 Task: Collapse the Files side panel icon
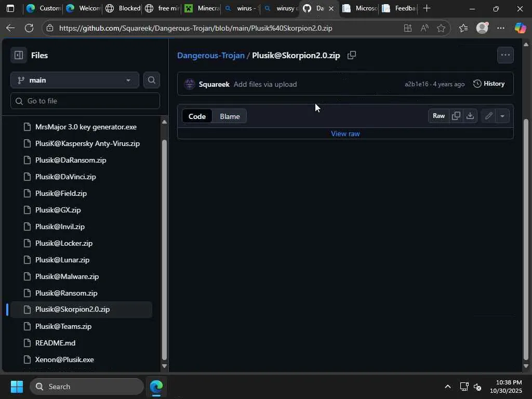(19, 55)
